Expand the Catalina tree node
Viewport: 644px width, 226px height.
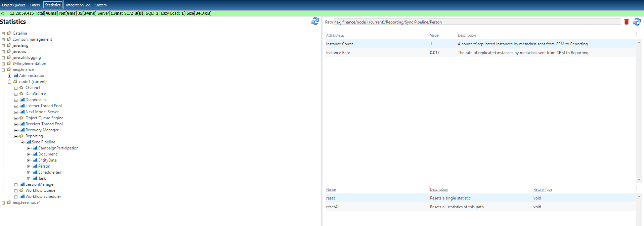pyautogui.click(x=3, y=34)
